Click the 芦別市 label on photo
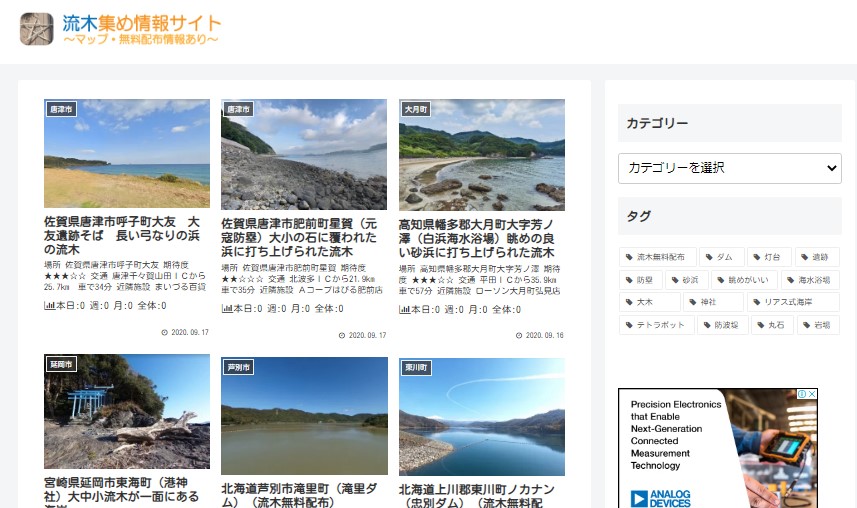 pyautogui.click(x=238, y=367)
